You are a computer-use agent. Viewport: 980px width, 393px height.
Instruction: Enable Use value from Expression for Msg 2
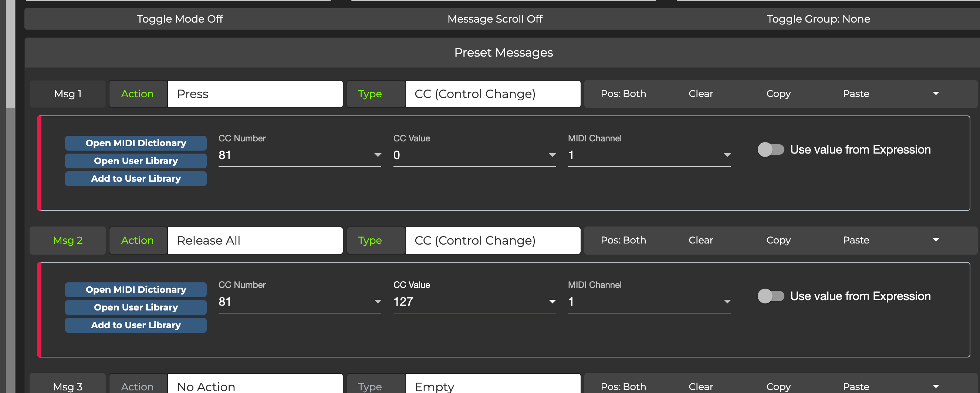click(x=770, y=296)
